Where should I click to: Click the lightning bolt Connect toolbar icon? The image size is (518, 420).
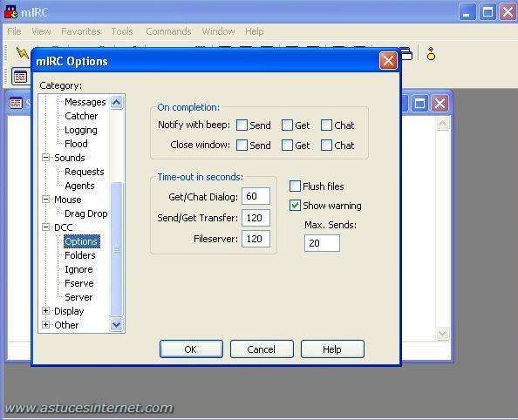click(x=23, y=53)
